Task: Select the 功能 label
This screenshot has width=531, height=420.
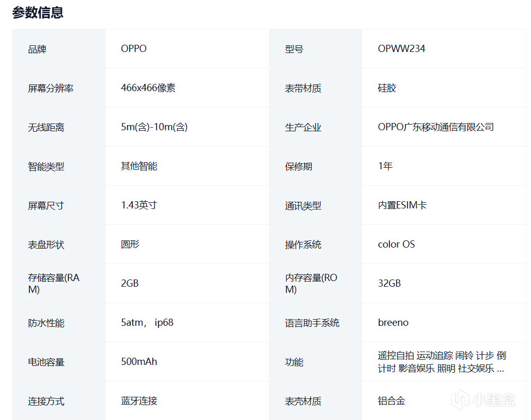Action: pyautogui.click(x=294, y=362)
